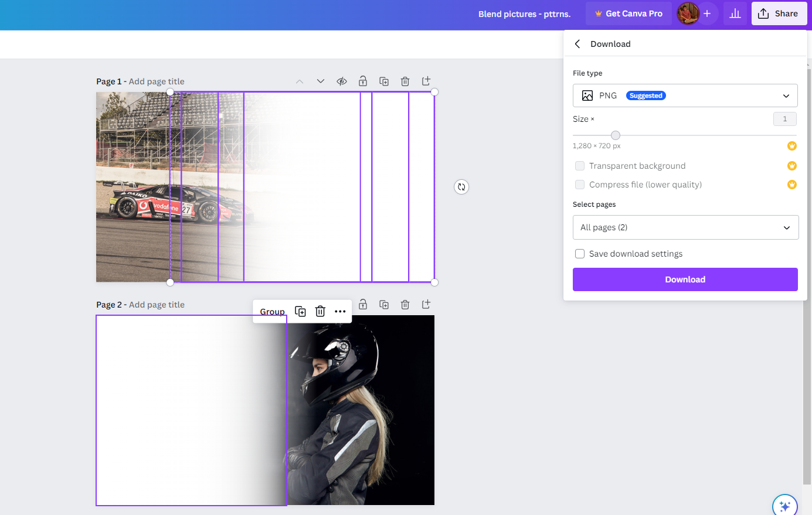Open More options in floating toolbar

click(340, 312)
